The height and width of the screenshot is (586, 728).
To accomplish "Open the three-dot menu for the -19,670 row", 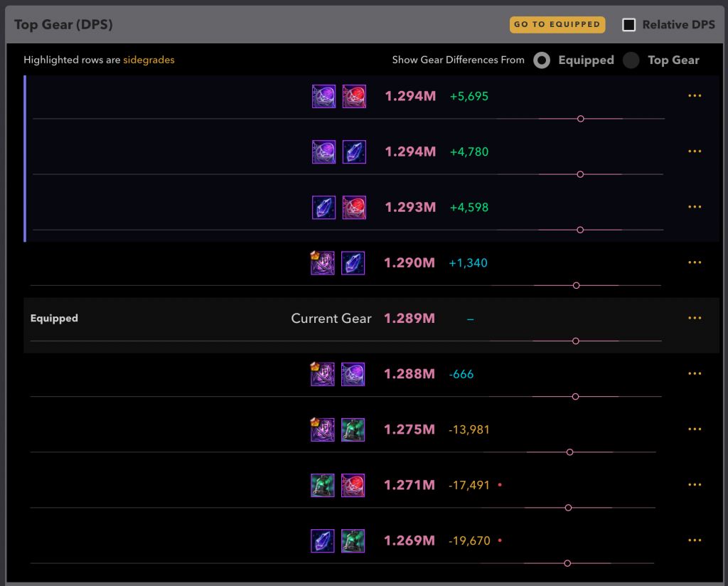I will coord(695,540).
